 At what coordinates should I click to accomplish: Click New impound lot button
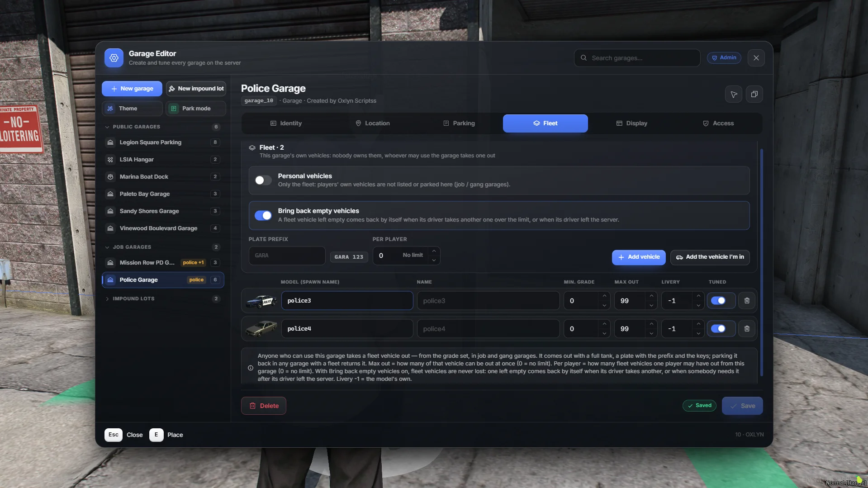[196, 89]
